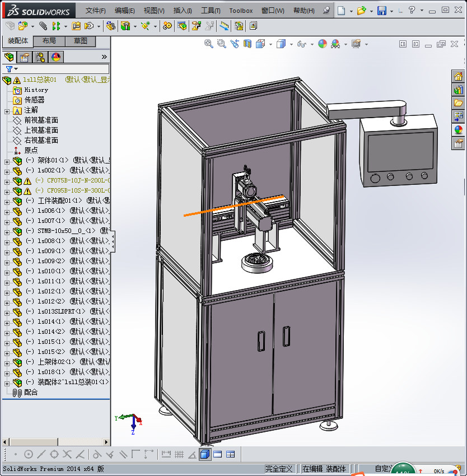Open the Design Library task pane
The height and width of the screenshot is (476, 467).
(458, 90)
